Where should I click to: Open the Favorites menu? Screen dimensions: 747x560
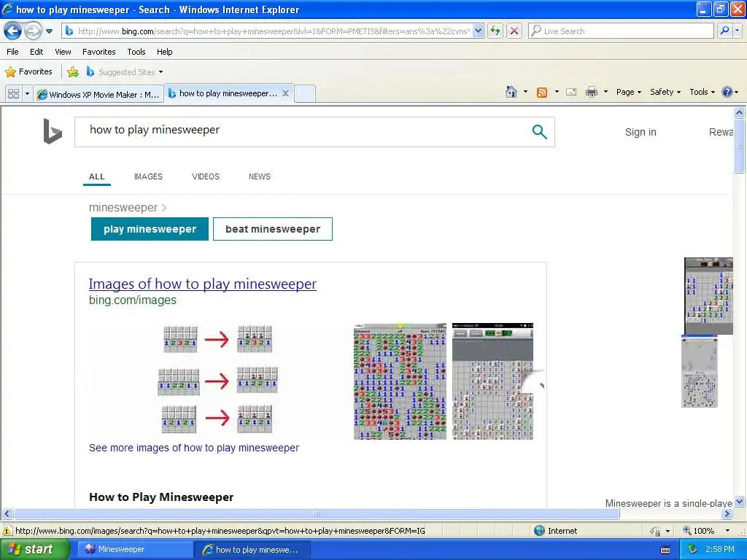(x=98, y=52)
